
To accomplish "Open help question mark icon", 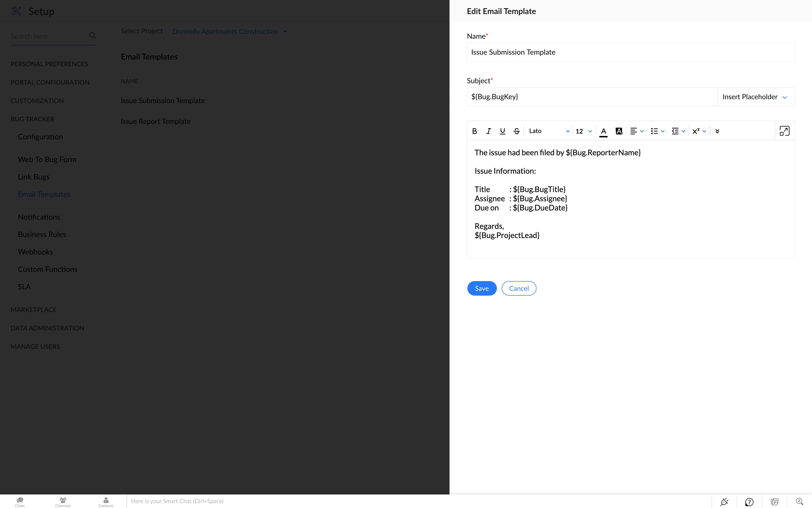I will click(749, 502).
